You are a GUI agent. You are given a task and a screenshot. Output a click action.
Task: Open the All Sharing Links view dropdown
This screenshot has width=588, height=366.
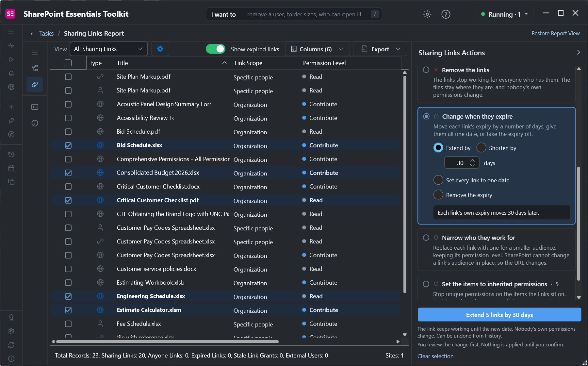click(109, 49)
